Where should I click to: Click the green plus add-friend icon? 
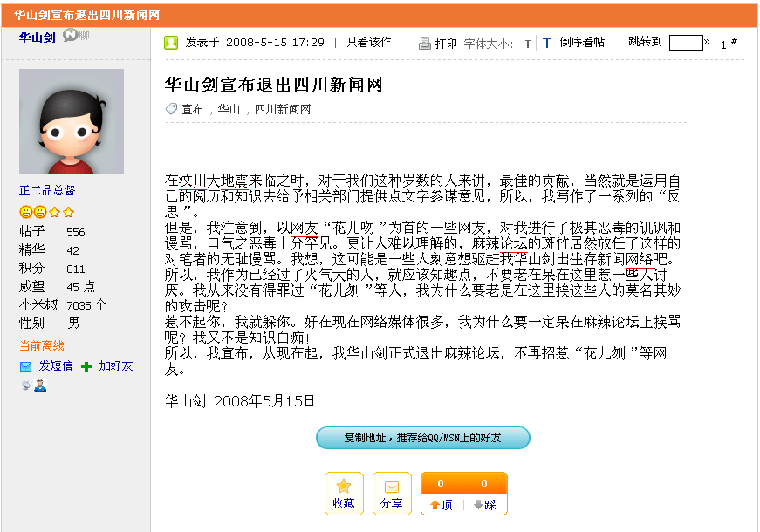[x=86, y=366]
